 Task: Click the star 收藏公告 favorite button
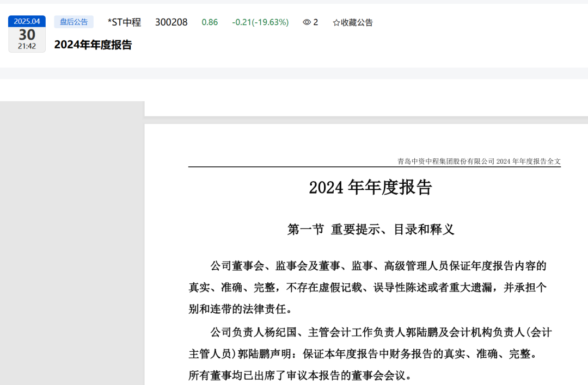click(x=353, y=22)
